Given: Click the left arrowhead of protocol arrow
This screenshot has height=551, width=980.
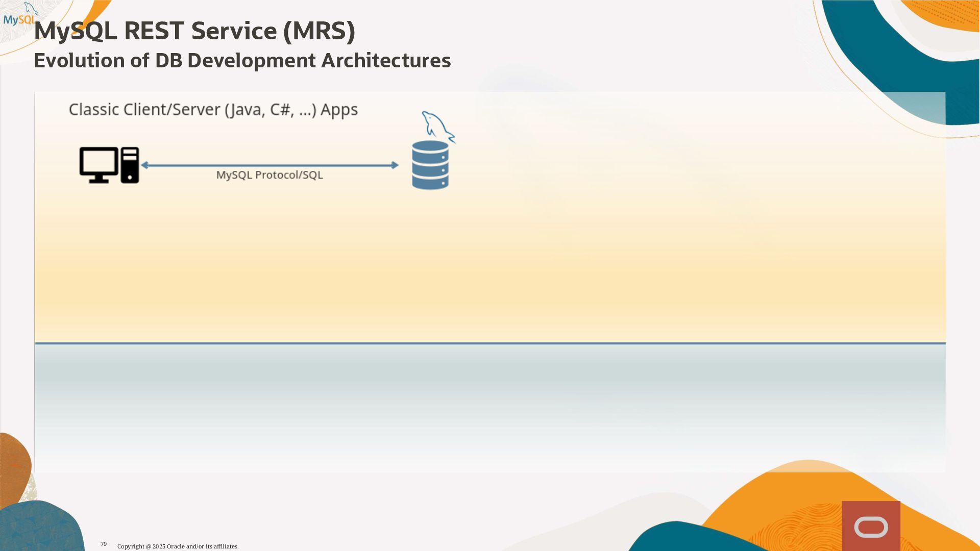Looking at the screenshot, I should click(x=145, y=165).
